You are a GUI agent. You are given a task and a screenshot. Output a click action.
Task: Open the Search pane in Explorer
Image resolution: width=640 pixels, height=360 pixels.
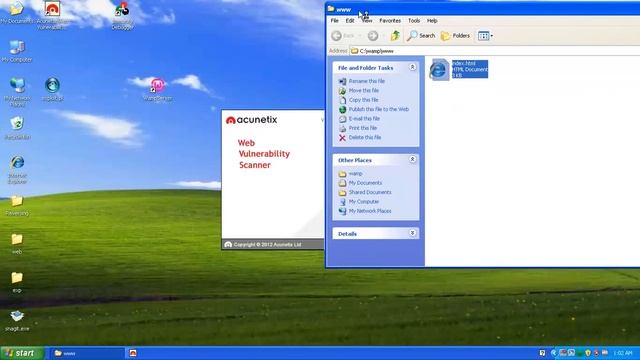[421, 36]
